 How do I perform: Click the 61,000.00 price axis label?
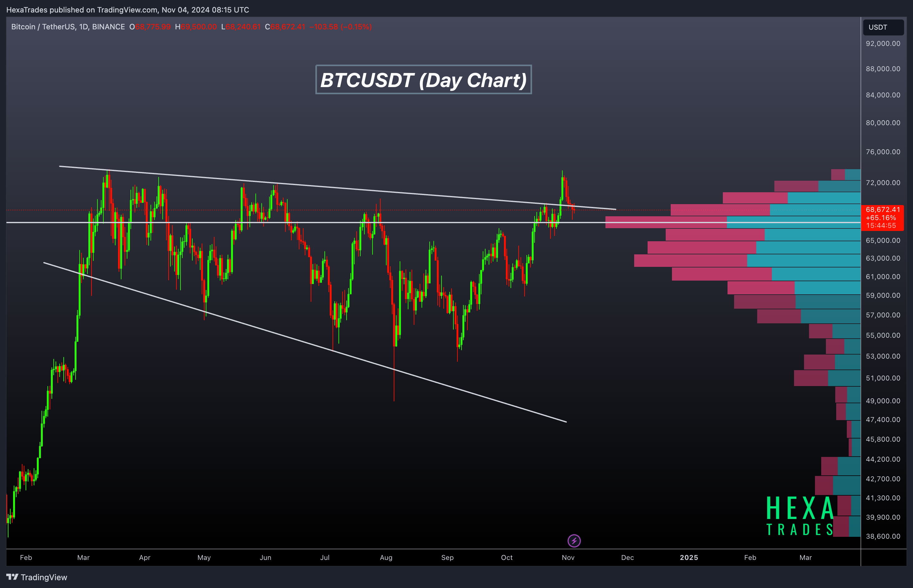[883, 277]
